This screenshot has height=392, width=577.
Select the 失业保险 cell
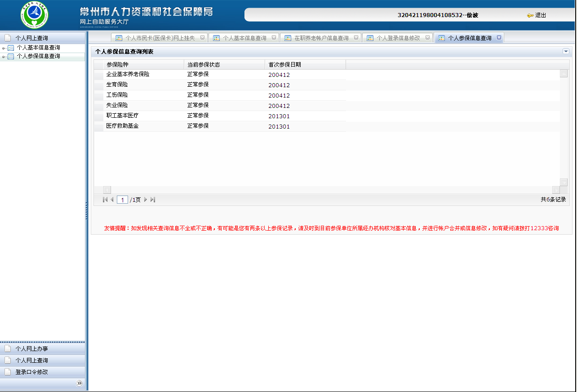coord(144,106)
